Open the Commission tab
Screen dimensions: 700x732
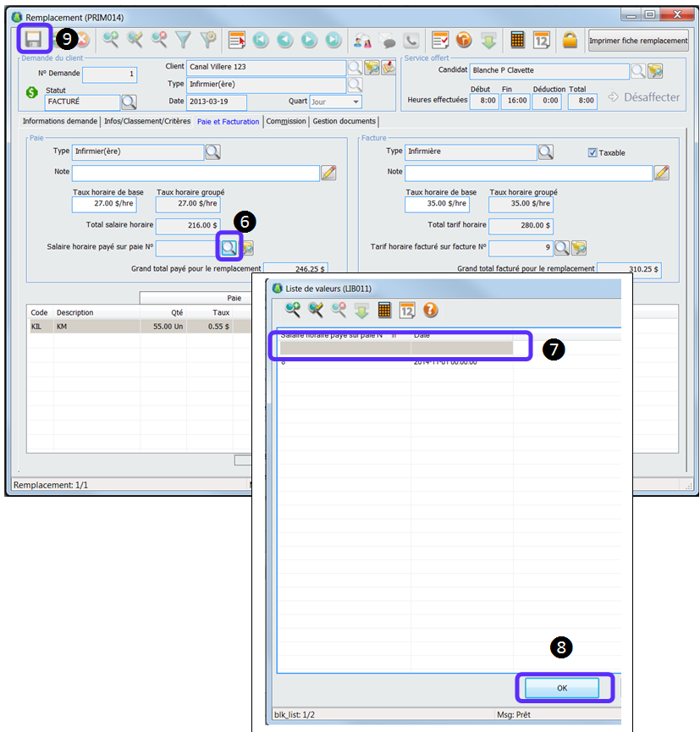tap(286, 122)
